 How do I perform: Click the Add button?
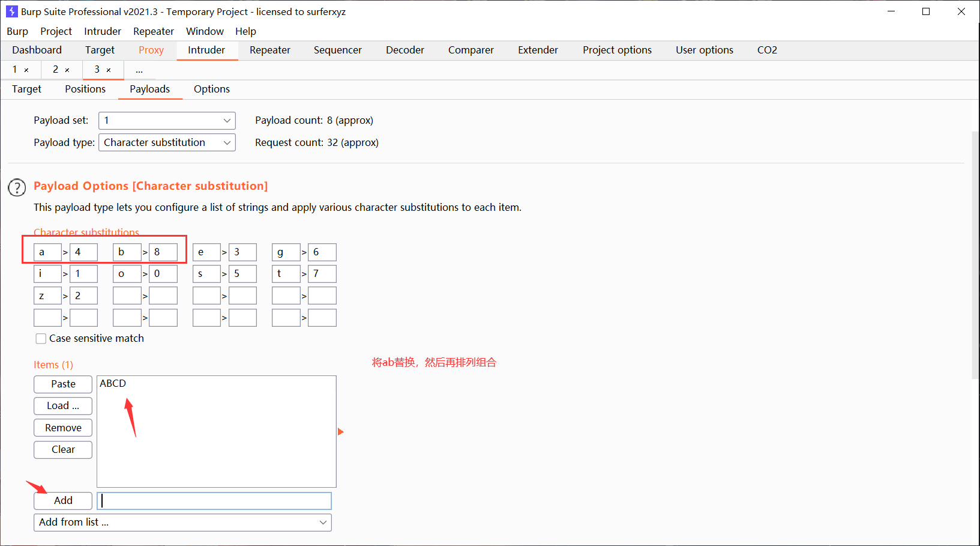click(63, 501)
